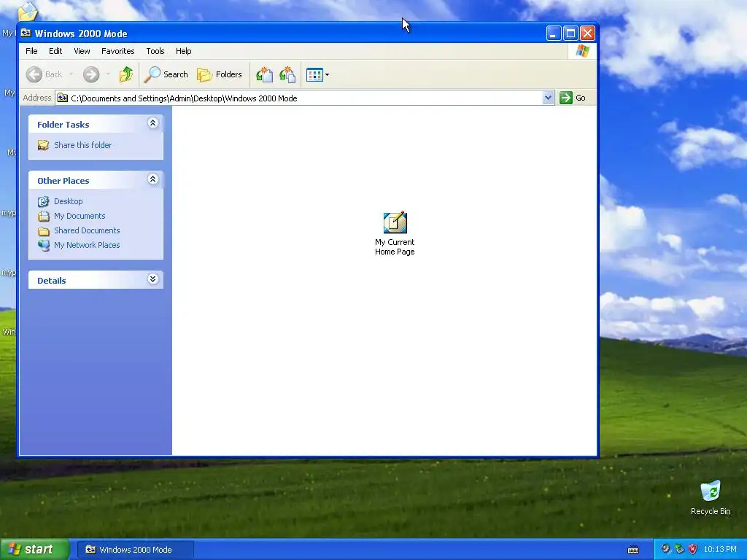Expand the Address bar dropdown arrow
This screenshot has height=560, width=747.
[548, 98]
